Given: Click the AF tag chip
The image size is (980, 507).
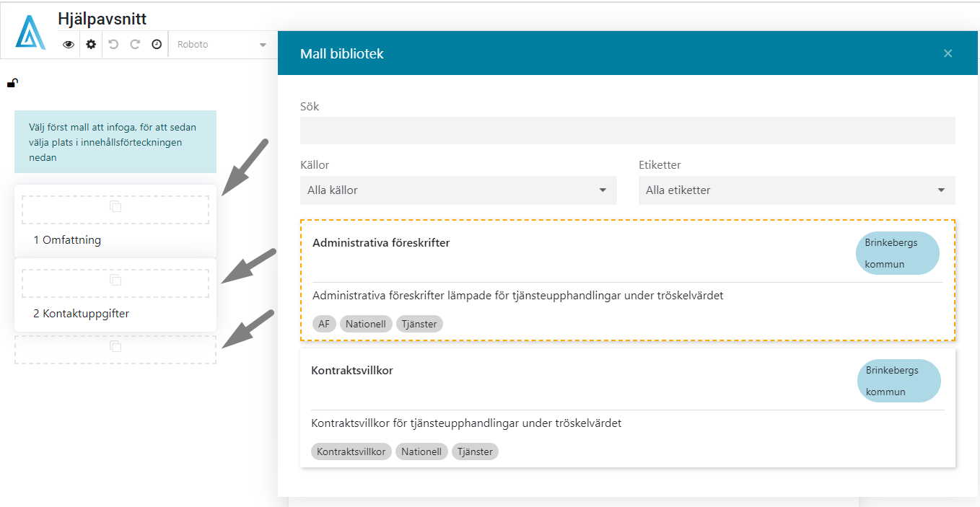Looking at the screenshot, I should 324,325.
